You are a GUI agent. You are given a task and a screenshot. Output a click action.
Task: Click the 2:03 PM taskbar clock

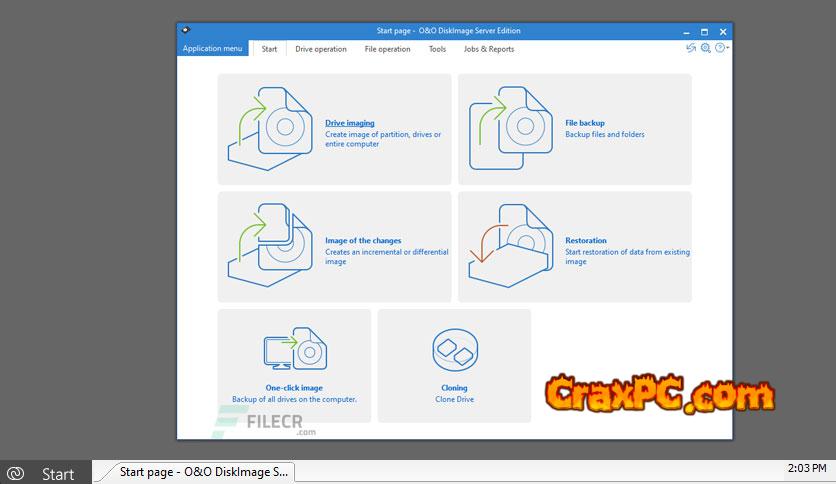[807, 469]
